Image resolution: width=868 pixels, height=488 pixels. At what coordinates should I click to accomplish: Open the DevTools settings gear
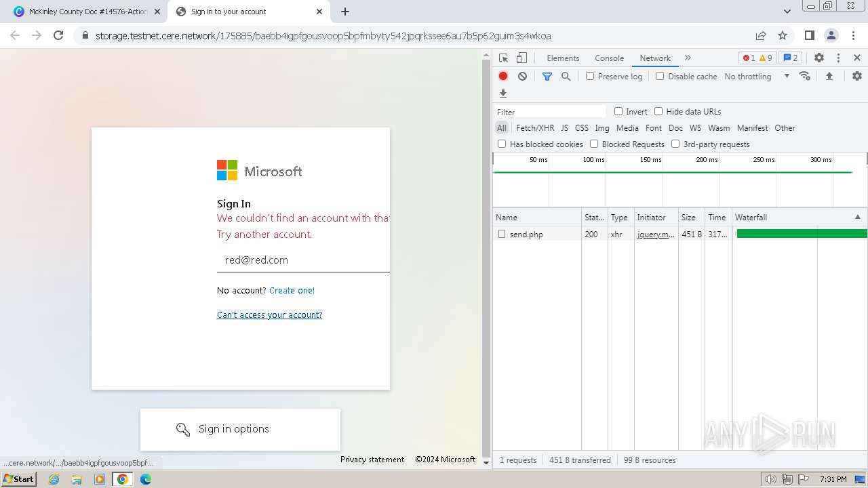tap(819, 58)
